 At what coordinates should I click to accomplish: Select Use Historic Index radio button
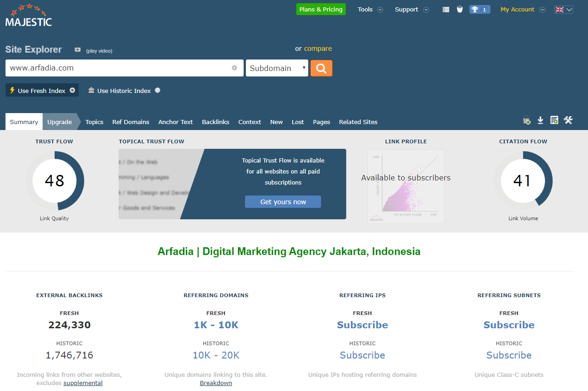158,90
